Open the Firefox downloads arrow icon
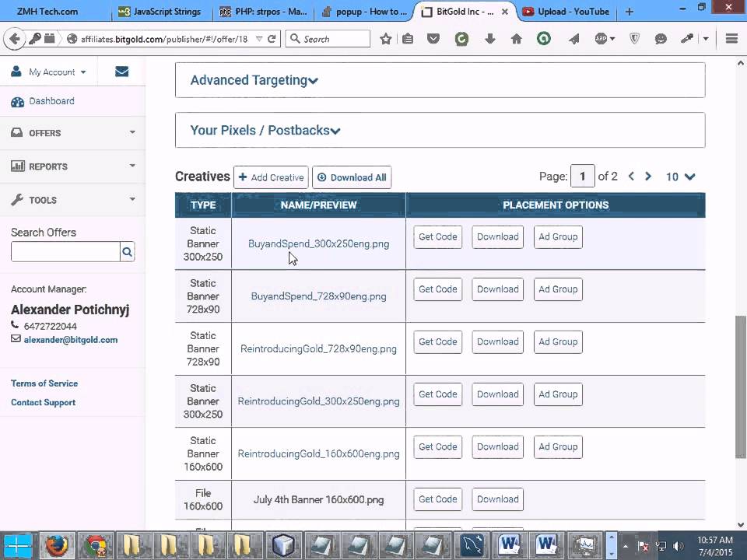 tap(489, 39)
